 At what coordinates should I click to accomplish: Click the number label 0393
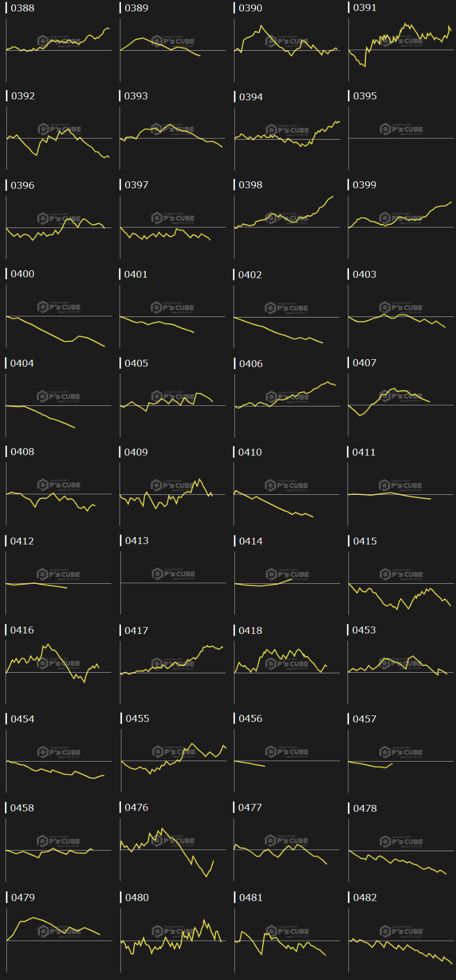136,96
